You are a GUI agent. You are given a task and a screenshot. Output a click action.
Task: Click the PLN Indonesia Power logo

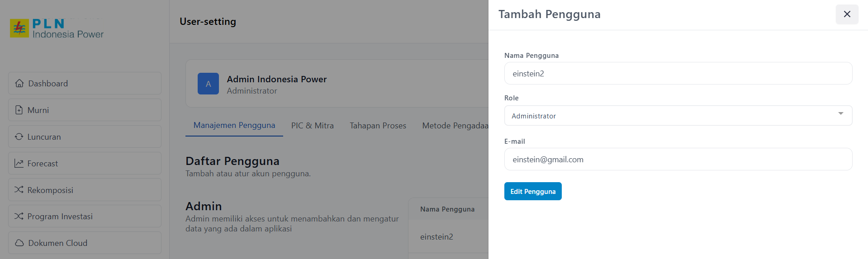coord(57,28)
